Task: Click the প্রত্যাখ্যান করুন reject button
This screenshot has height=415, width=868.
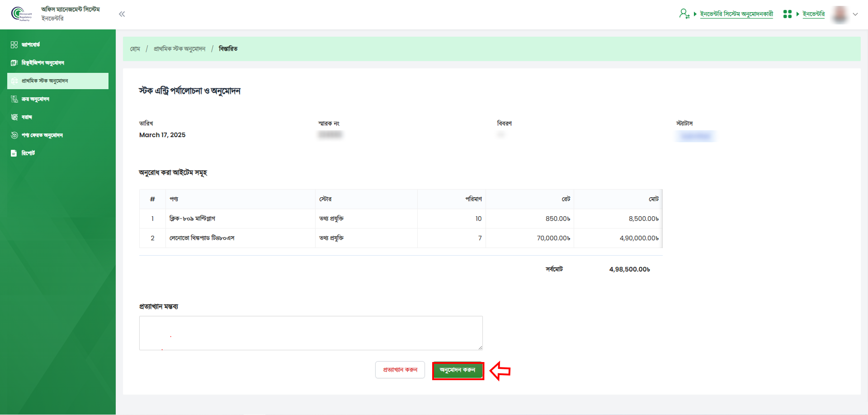Action: pyautogui.click(x=400, y=370)
